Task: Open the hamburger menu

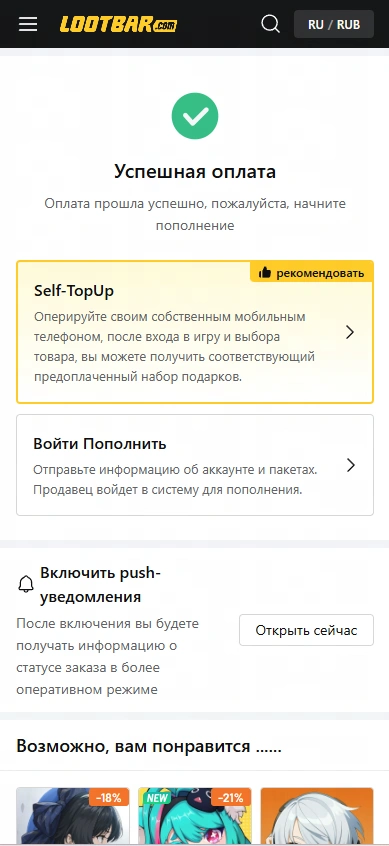Action: tap(28, 24)
